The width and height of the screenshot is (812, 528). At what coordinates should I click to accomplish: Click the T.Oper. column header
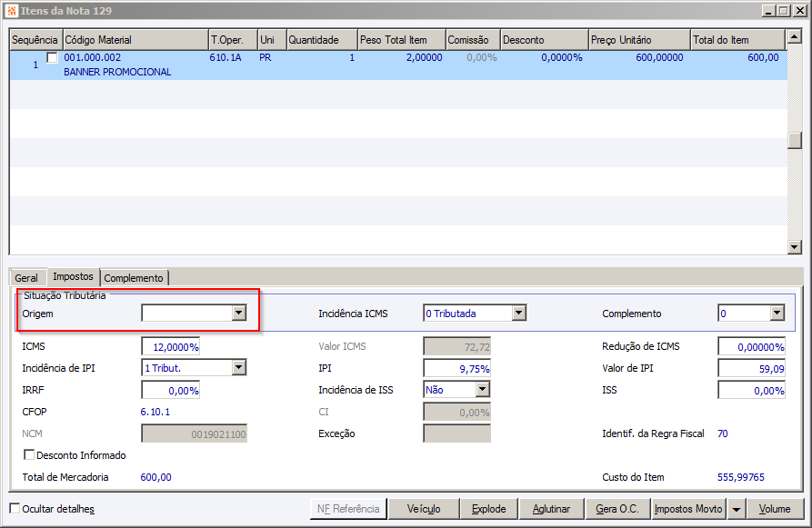click(x=233, y=40)
